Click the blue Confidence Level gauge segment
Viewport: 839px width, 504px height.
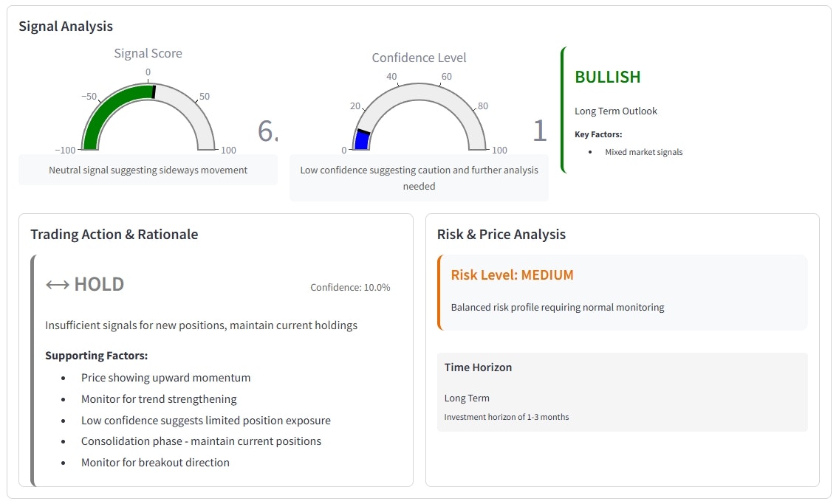click(x=362, y=139)
